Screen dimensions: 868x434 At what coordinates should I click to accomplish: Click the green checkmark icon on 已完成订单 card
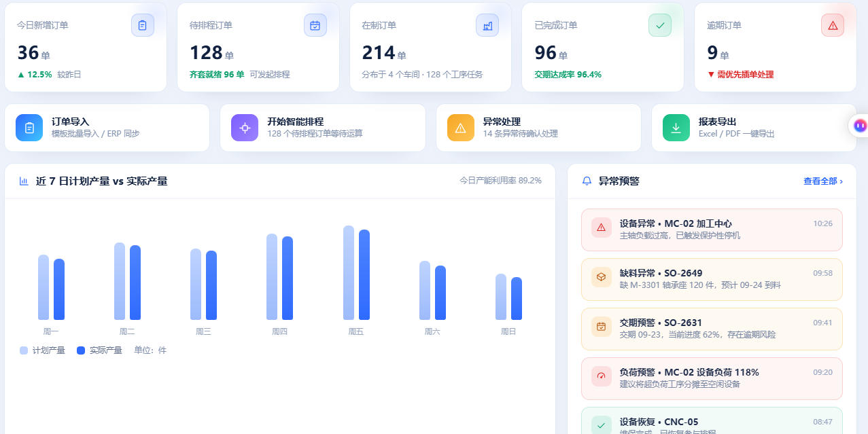pos(660,25)
